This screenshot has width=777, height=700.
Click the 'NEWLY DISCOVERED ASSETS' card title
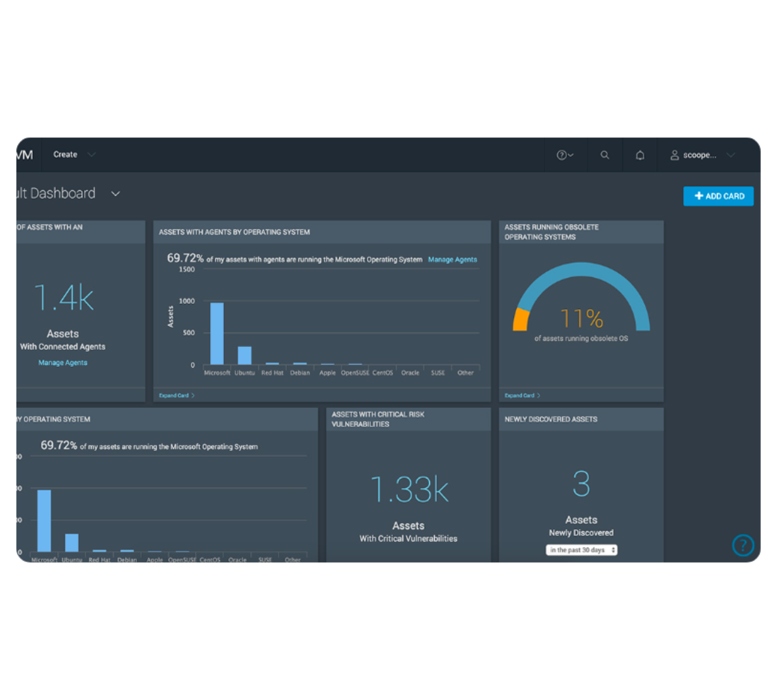[x=551, y=419]
